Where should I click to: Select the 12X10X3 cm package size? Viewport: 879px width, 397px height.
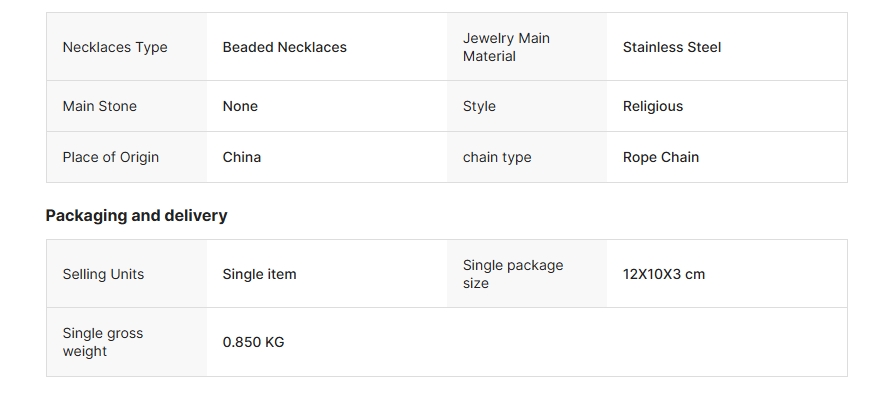point(664,274)
